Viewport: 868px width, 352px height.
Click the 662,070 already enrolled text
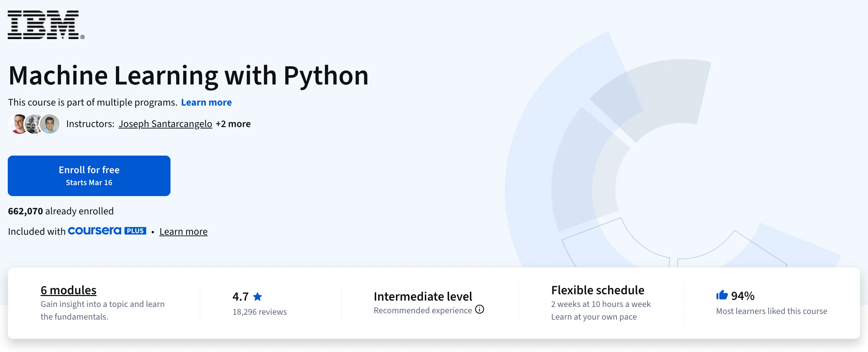(61, 210)
